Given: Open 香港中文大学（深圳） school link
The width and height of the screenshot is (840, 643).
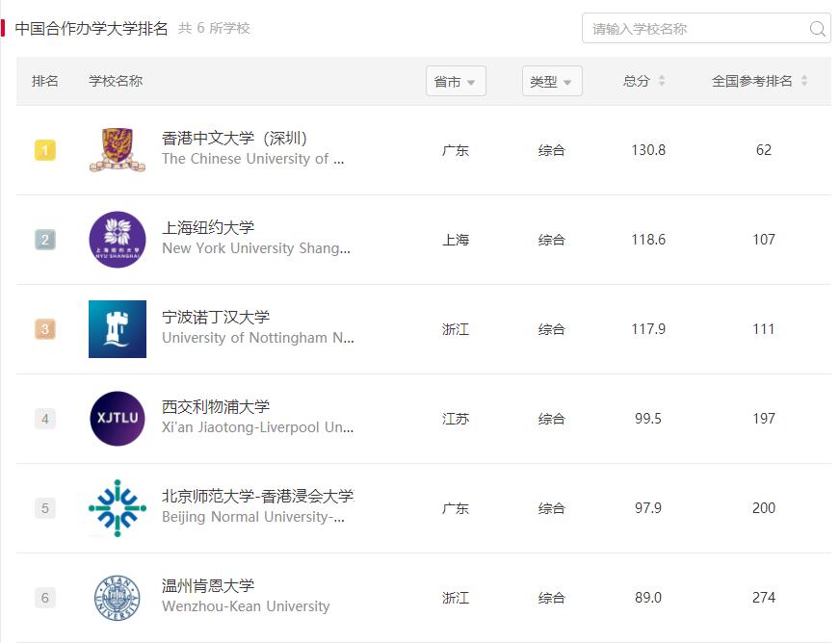Looking at the screenshot, I should pyautogui.click(x=235, y=139).
